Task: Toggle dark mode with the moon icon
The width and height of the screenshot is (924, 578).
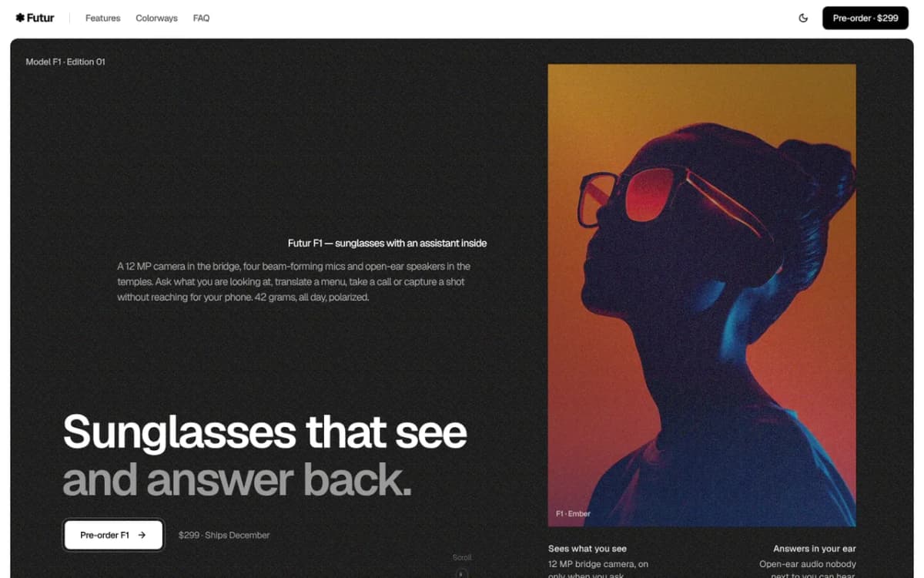Action: 803,18
